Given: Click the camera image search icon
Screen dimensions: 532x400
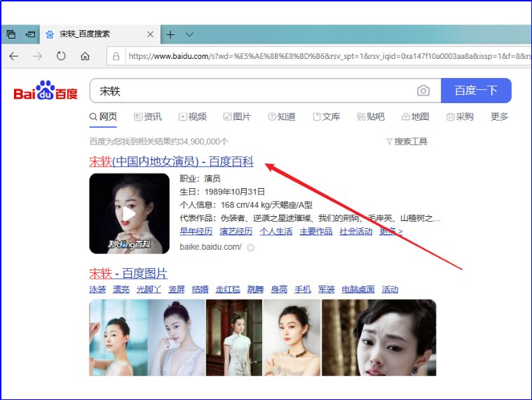Looking at the screenshot, I should [x=423, y=91].
